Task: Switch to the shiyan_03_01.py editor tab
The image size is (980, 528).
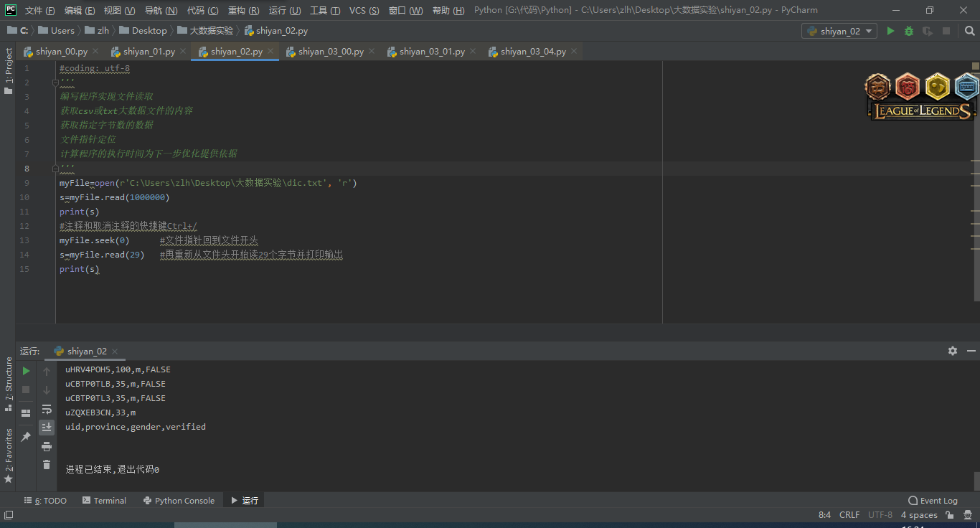Action: point(431,52)
